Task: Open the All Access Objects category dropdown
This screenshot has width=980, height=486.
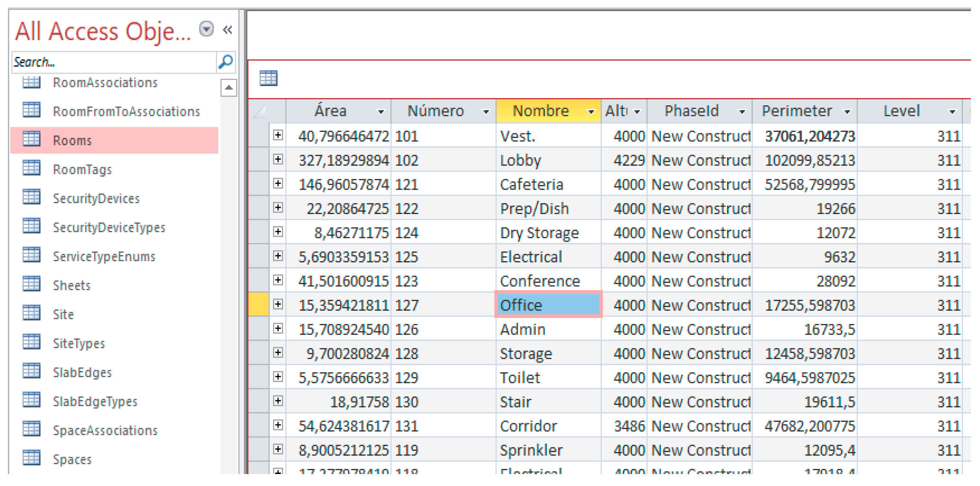Action: (x=207, y=29)
